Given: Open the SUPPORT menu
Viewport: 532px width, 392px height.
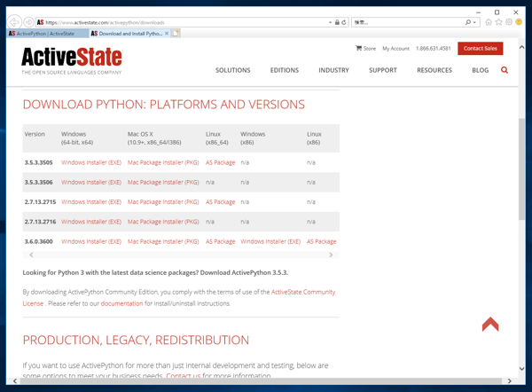Looking at the screenshot, I should (383, 70).
